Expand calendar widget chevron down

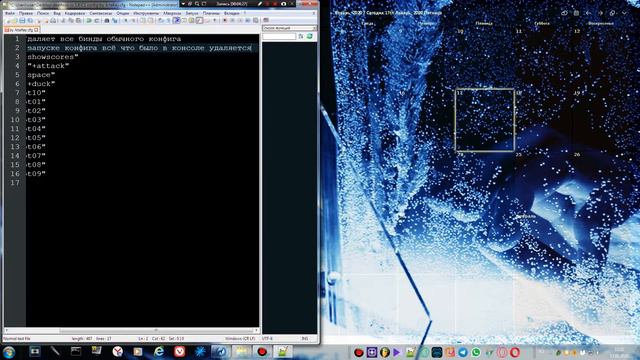point(624,13)
